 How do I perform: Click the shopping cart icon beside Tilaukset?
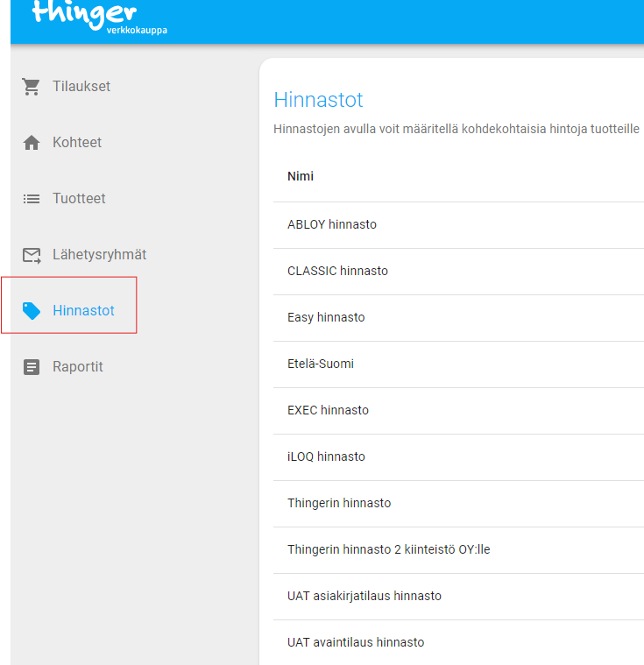tap(31, 87)
